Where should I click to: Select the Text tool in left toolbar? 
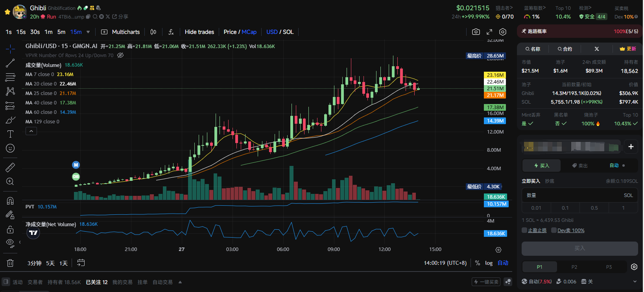click(10, 134)
